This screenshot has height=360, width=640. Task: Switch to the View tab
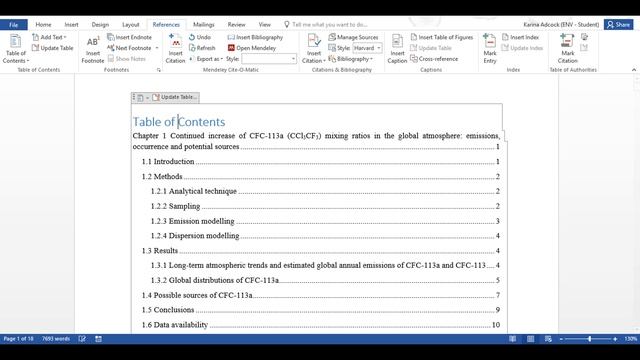(264, 25)
